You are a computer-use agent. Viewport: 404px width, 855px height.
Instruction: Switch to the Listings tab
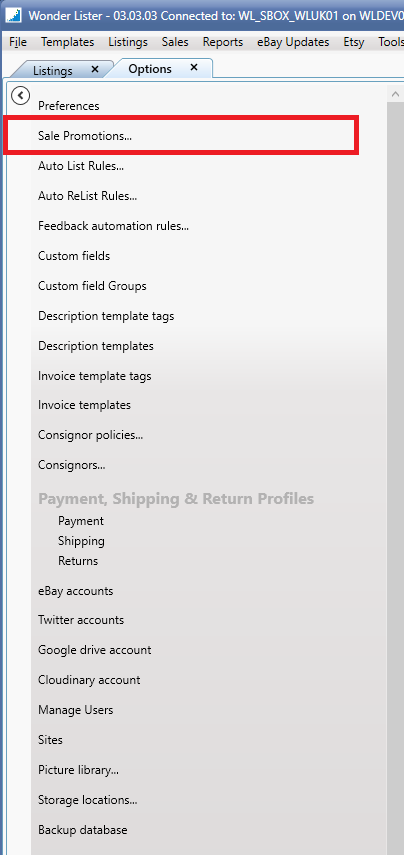tap(52, 70)
